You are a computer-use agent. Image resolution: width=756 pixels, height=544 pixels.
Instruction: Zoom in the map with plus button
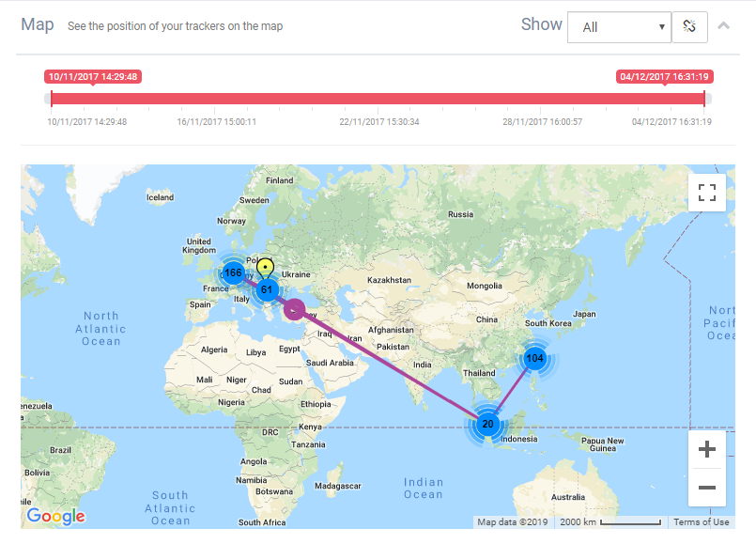[707, 449]
